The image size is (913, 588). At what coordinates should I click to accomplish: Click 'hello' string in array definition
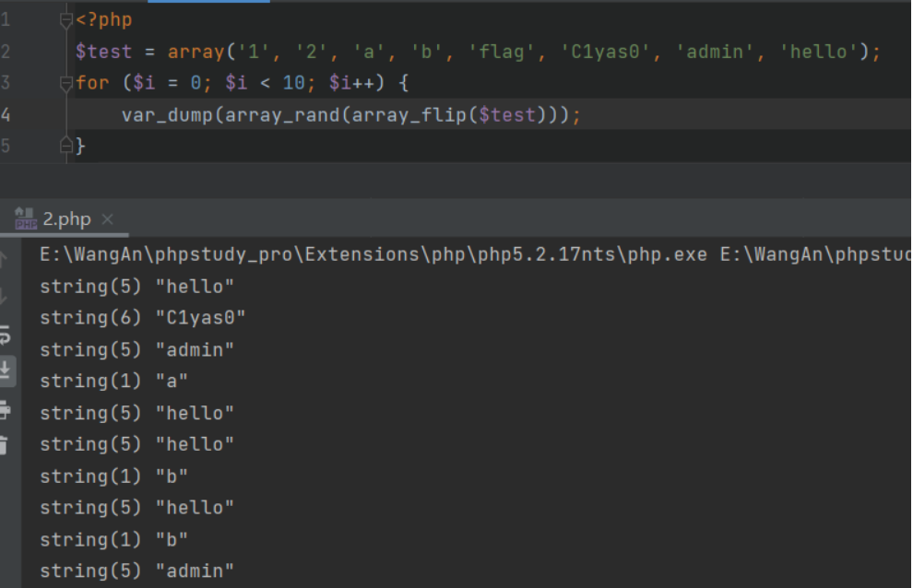pos(819,52)
